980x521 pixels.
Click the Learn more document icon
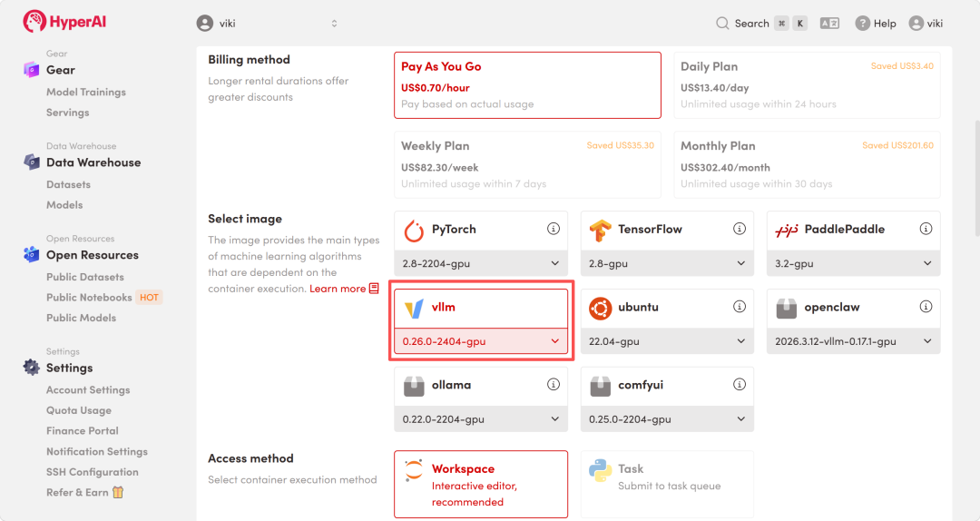[374, 289]
